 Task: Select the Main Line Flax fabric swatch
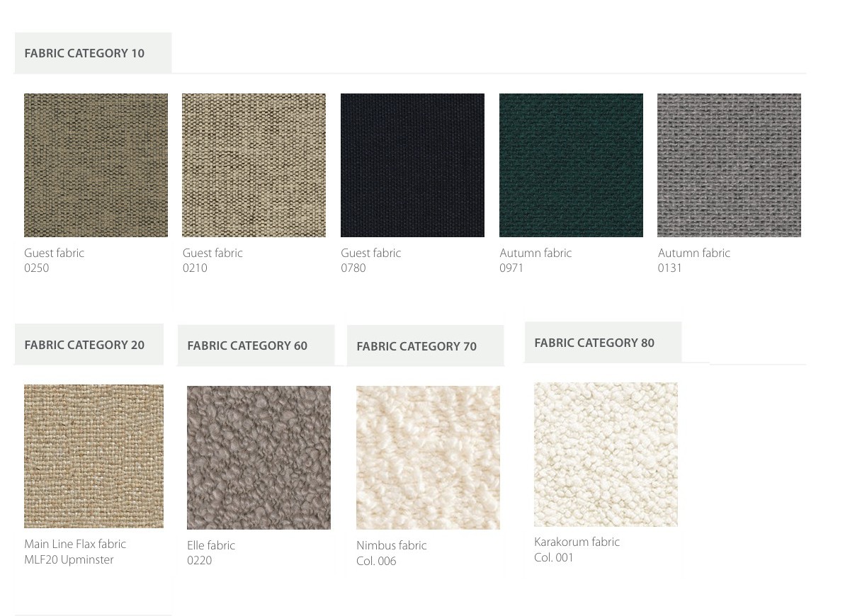pos(93,456)
